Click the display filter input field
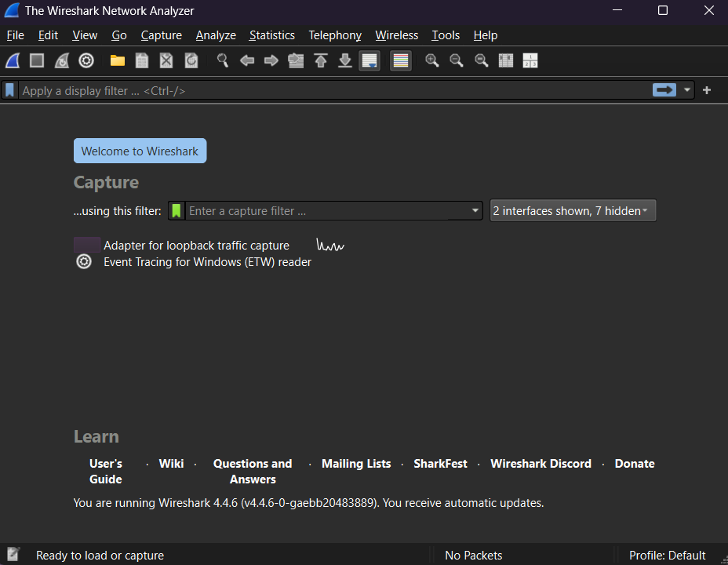The image size is (728, 565). tap(334, 90)
